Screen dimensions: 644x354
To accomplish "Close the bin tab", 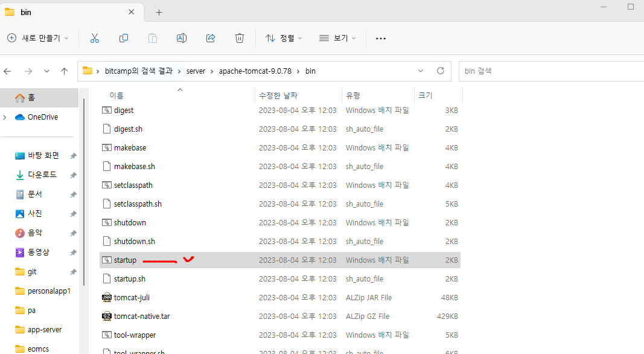I will 132,12.
